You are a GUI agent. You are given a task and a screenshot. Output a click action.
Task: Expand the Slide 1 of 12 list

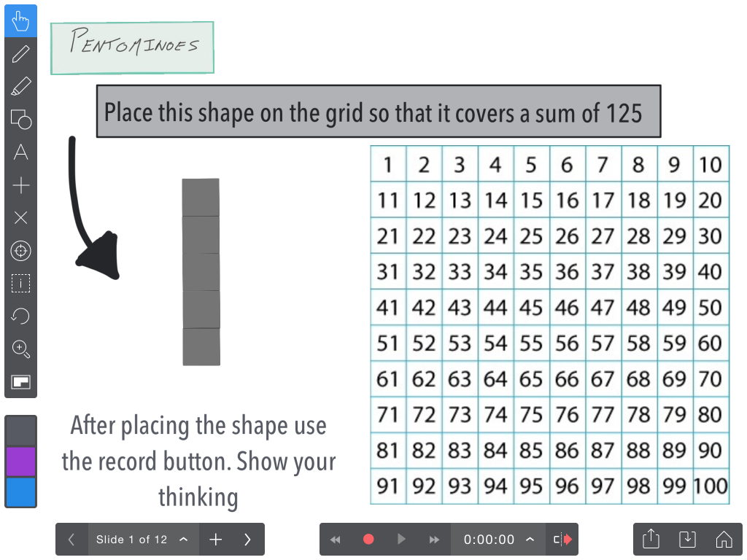point(184,540)
